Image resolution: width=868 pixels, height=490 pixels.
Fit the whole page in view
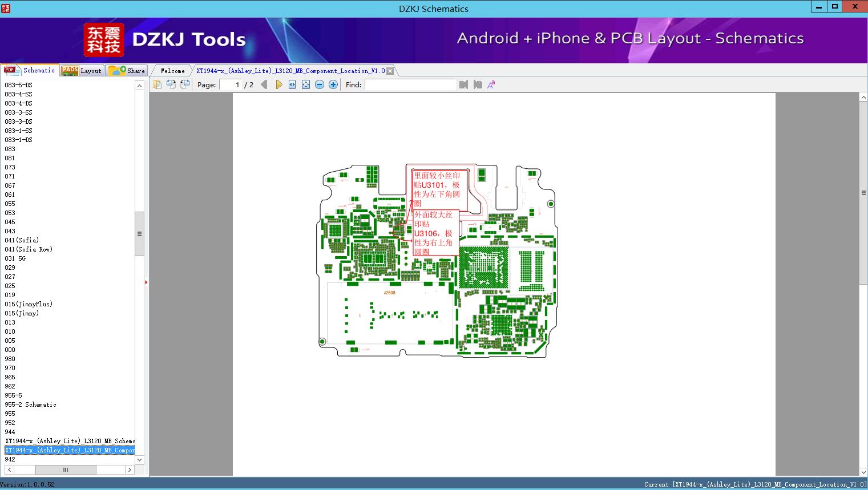(306, 84)
